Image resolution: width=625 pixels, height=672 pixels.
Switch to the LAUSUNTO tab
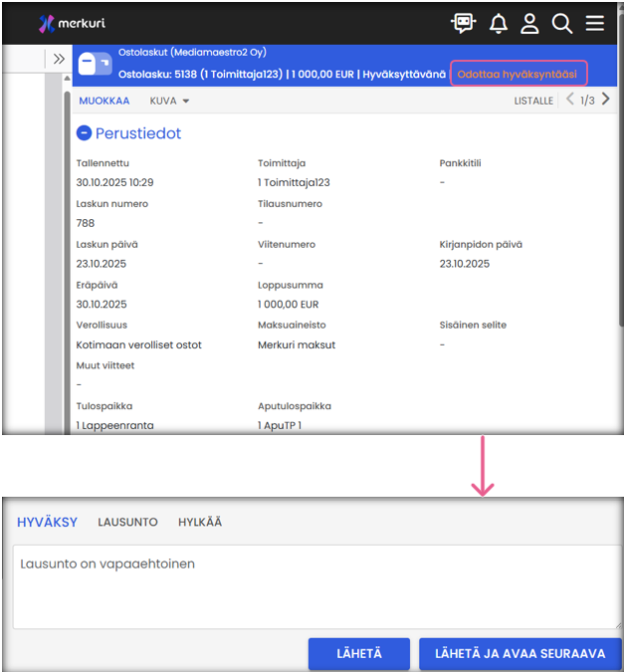[127, 523]
